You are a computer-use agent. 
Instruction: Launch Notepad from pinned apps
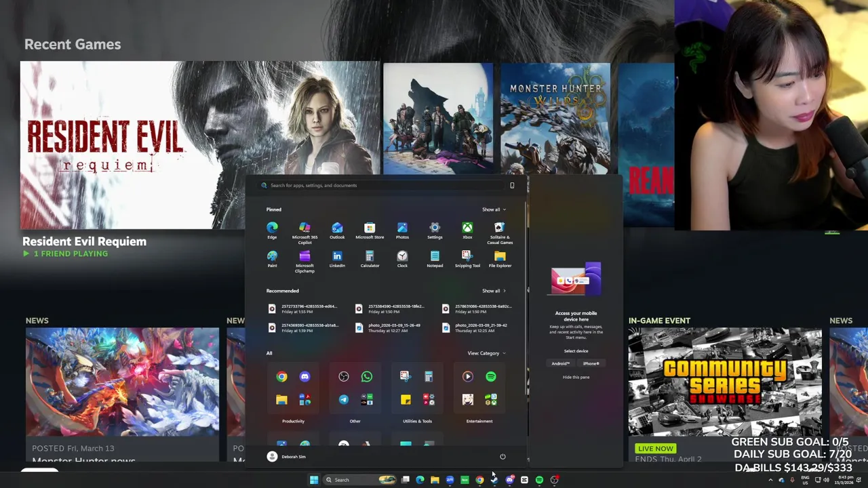pyautogui.click(x=435, y=259)
